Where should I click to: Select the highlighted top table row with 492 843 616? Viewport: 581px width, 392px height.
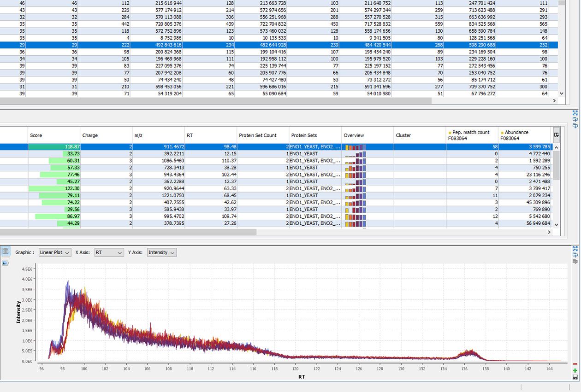(x=279, y=45)
